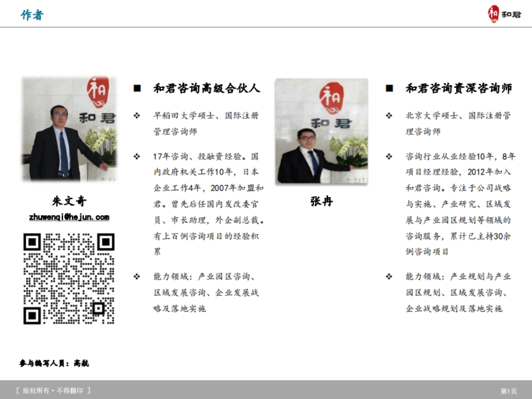Select the black square bullet before 和君咨询高级合伙人
Image resolution: width=532 pixels, height=399 pixels.
(x=137, y=88)
